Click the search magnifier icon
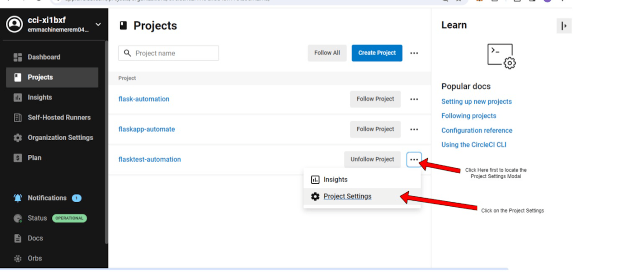The image size is (644, 272). (127, 53)
